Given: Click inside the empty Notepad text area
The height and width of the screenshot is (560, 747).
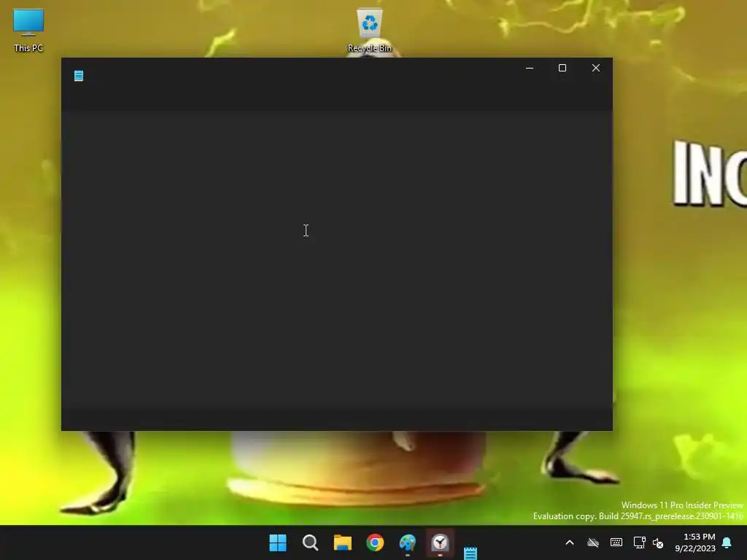Looking at the screenshot, I should pos(336,260).
